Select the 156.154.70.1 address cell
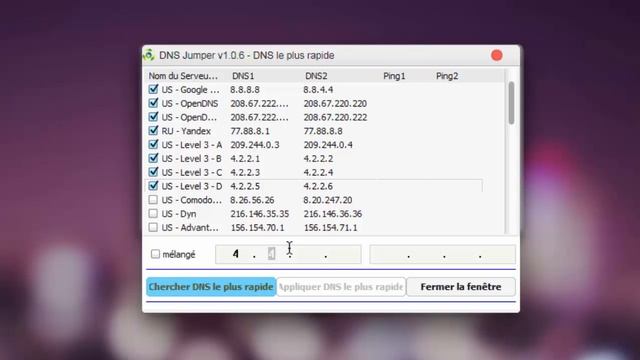Image resolution: width=640 pixels, height=360 pixels. pyautogui.click(x=258, y=227)
